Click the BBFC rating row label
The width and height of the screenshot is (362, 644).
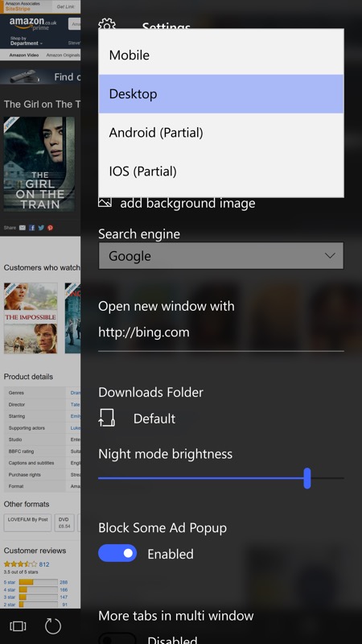point(22,451)
